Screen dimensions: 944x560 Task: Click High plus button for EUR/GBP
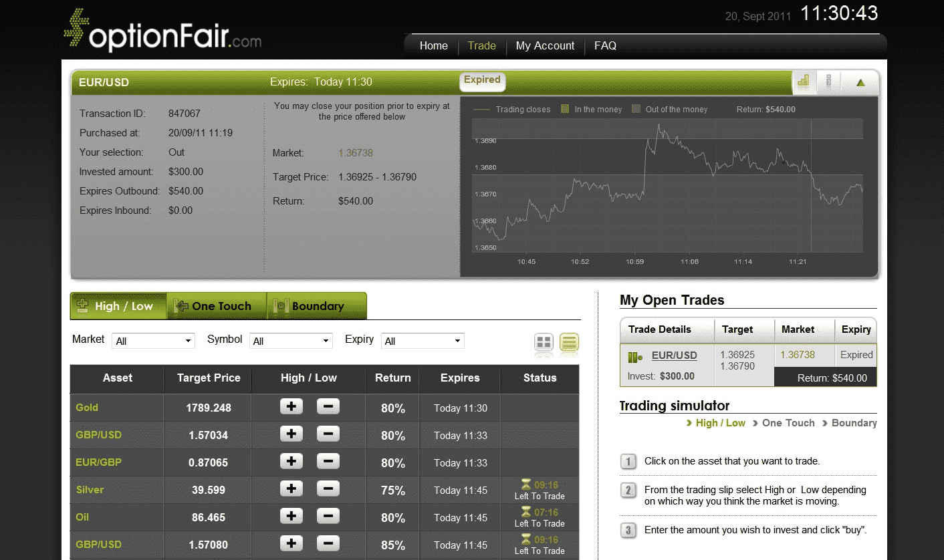(x=291, y=461)
